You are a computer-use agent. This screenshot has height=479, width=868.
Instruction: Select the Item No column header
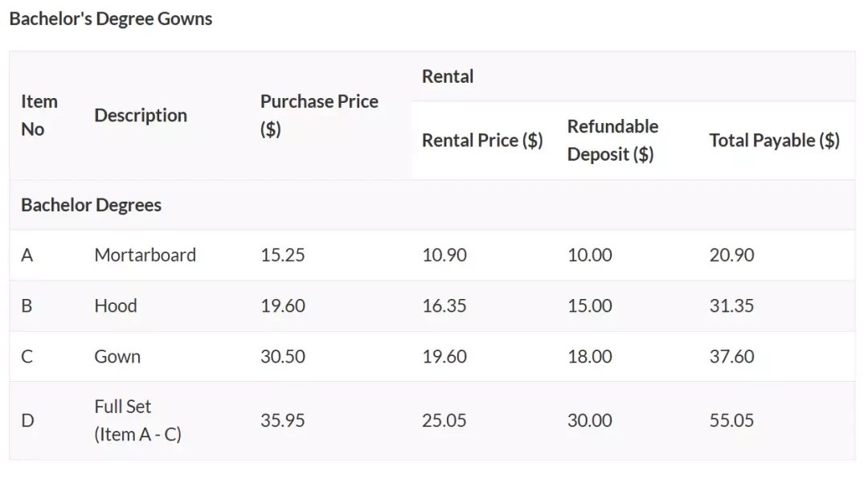pyautogui.click(x=39, y=115)
